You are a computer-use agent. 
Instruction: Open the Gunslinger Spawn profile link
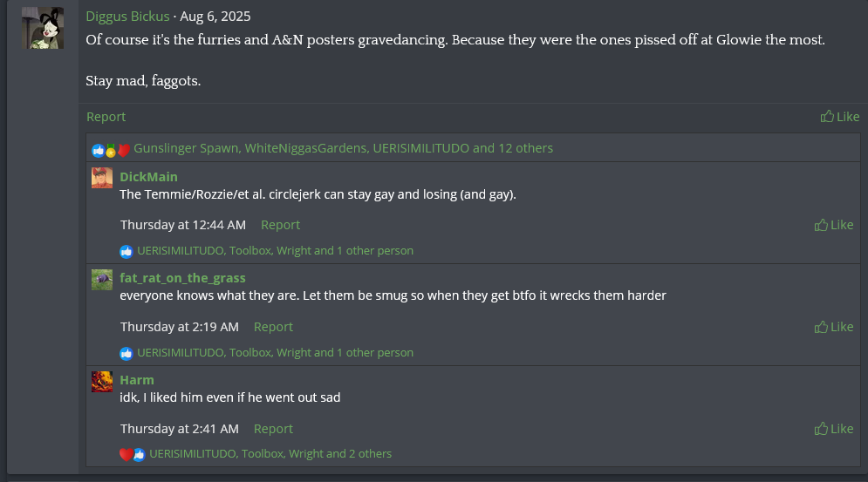tap(186, 148)
